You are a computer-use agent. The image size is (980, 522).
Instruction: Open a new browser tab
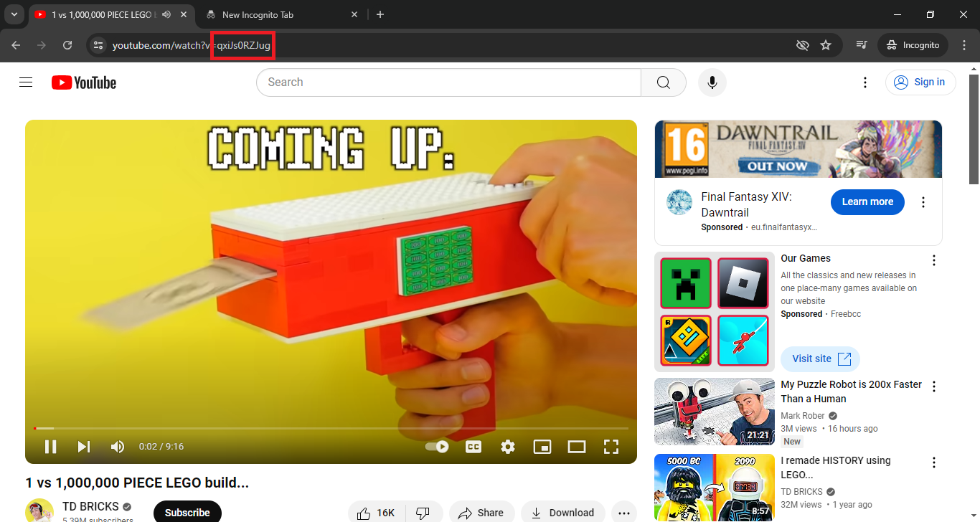click(380, 14)
